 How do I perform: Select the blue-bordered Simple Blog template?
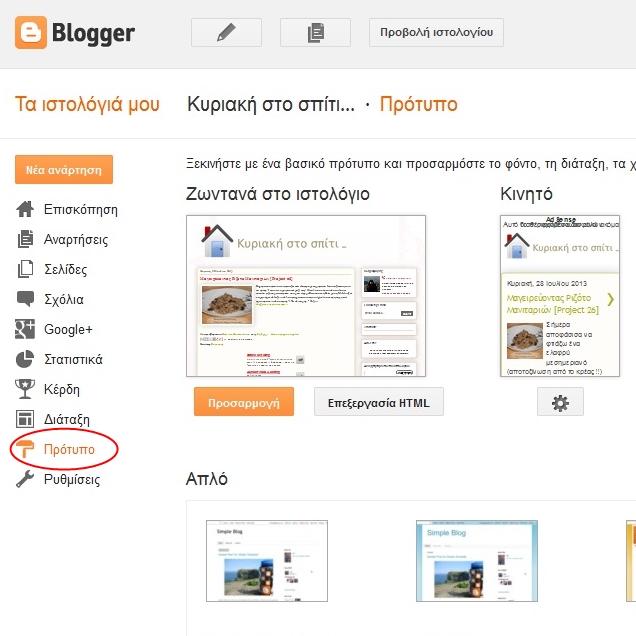click(x=477, y=561)
